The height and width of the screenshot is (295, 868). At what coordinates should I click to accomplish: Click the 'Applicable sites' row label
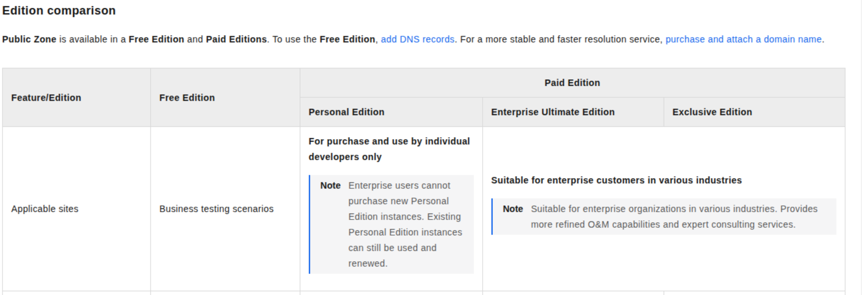click(45, 209)
